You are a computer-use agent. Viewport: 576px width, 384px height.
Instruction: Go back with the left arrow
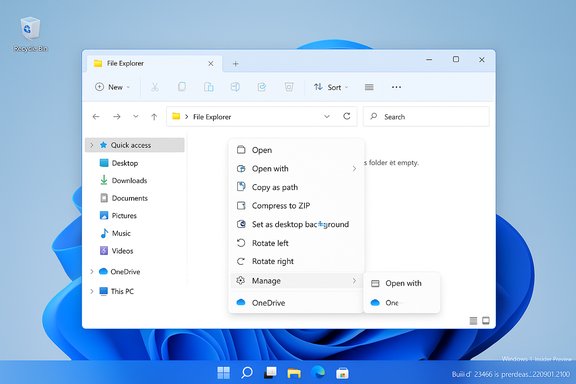96,116
